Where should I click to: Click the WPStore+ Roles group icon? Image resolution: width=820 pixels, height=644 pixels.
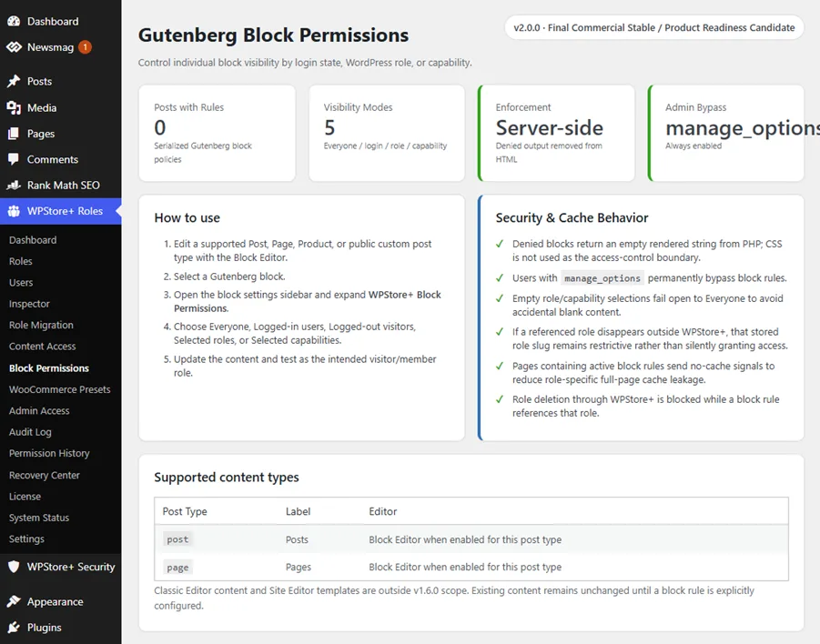(x=14, y=211)
